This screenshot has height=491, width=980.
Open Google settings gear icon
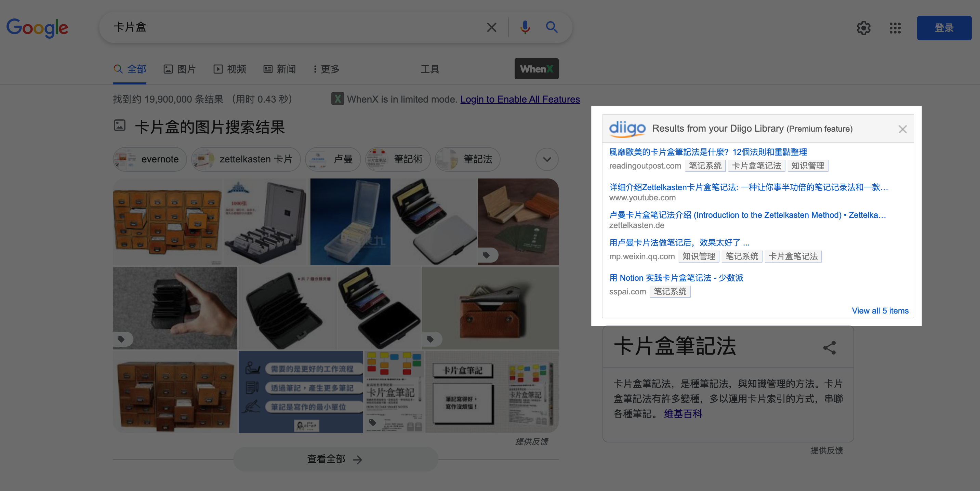(863, 28)
